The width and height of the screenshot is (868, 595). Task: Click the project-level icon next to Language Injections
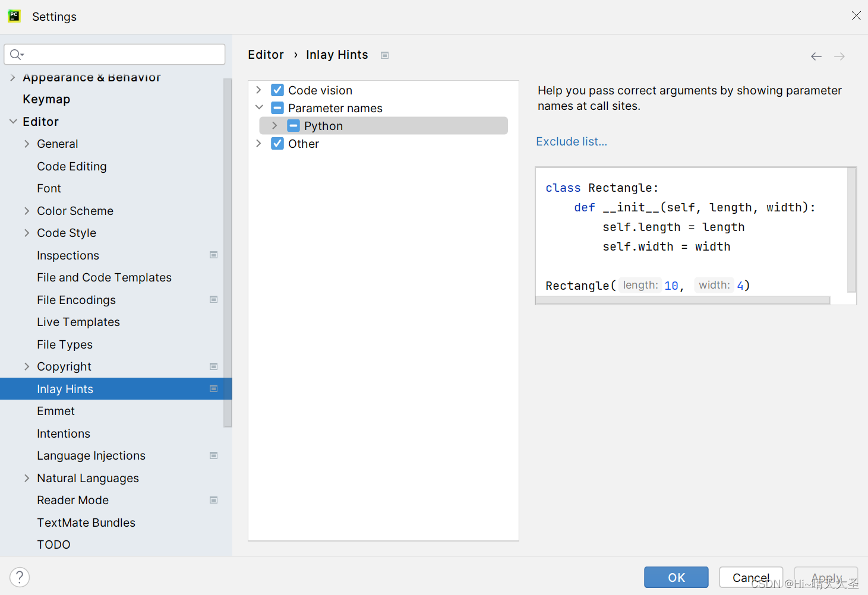point(213,455)
